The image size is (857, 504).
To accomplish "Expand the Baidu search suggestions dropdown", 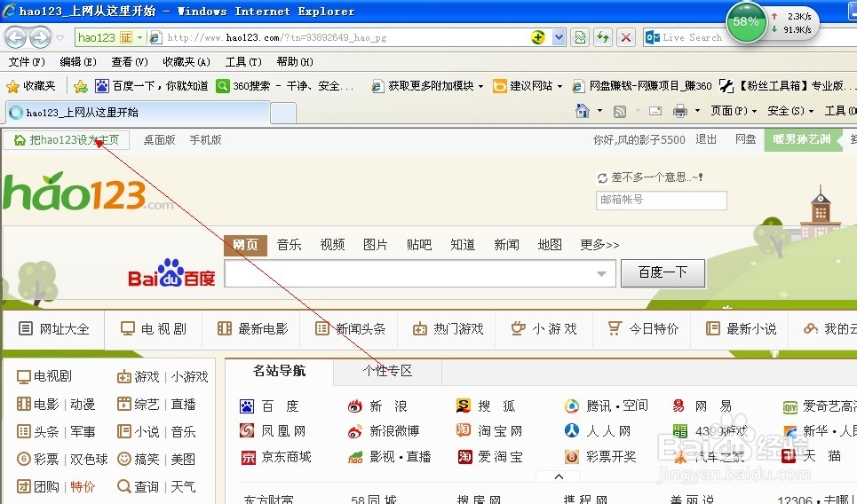I will pyautogui.click(x=601, y=273).
